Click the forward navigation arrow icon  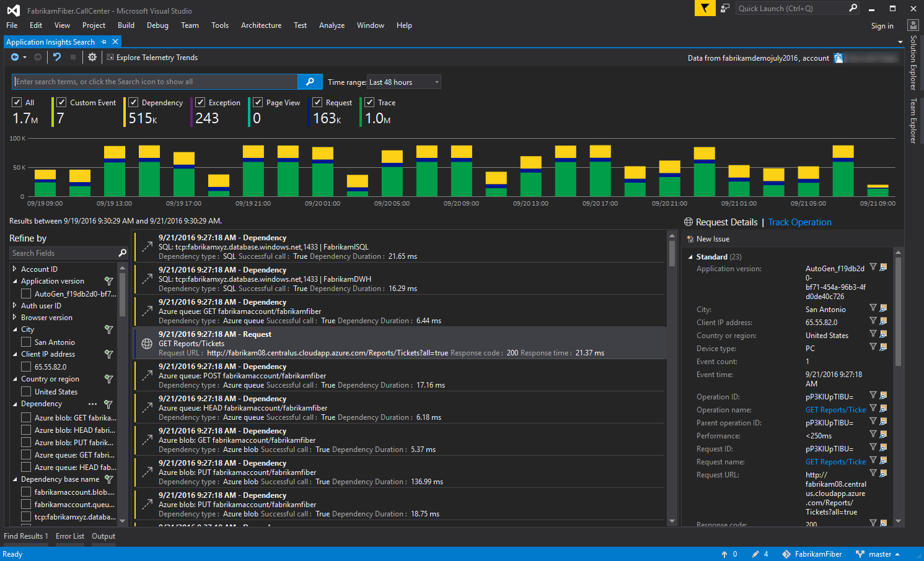point(38,57)
